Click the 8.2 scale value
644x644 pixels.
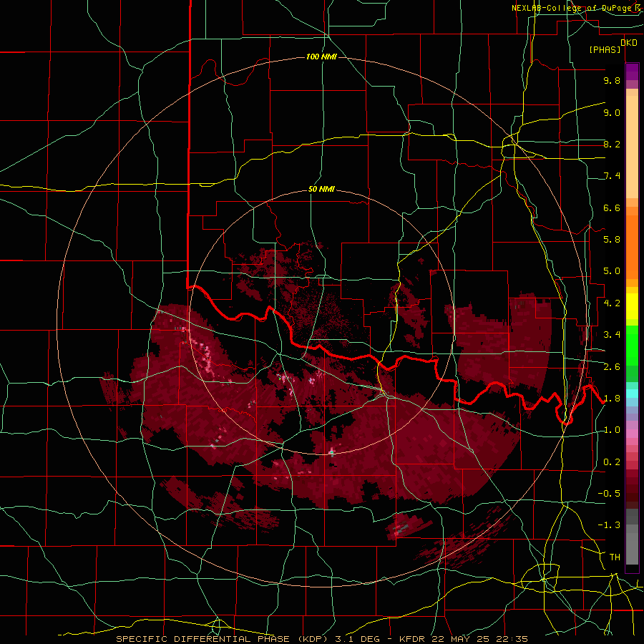pyautogui.click(x=612, y=144)
